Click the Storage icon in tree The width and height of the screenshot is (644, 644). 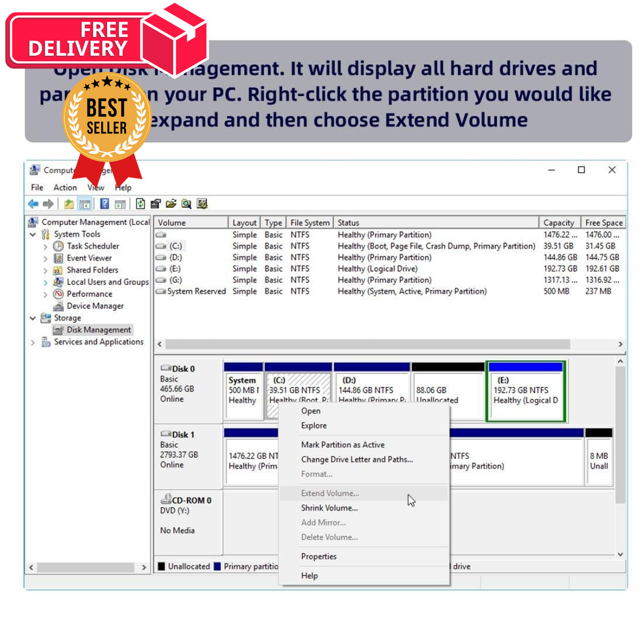click(x=46, y=318)
